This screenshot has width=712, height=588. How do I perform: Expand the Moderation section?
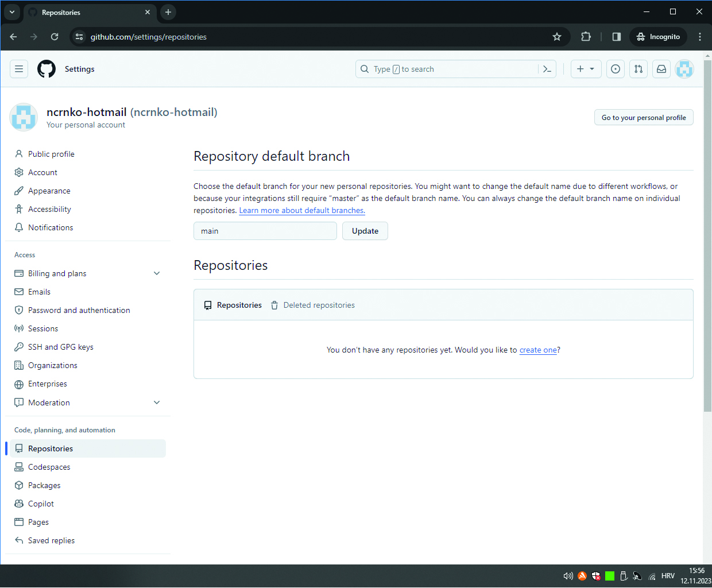[x=157, y=403]
